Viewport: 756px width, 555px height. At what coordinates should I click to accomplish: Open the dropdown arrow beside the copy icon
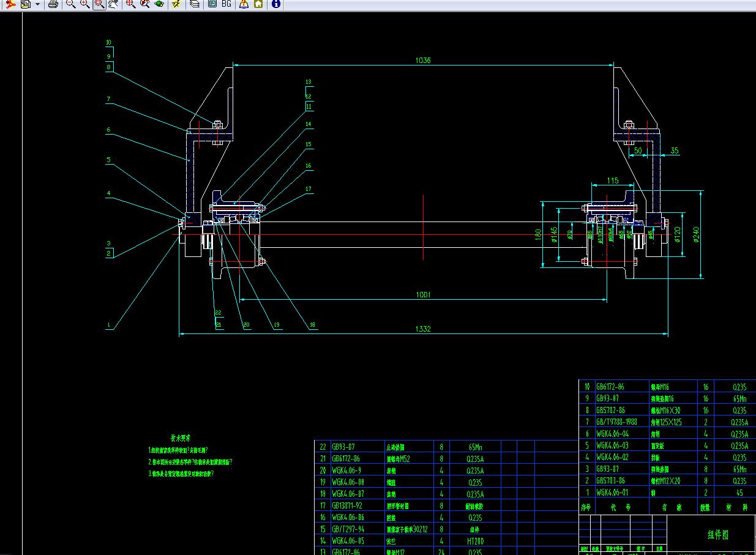click(x=37, y=4)
